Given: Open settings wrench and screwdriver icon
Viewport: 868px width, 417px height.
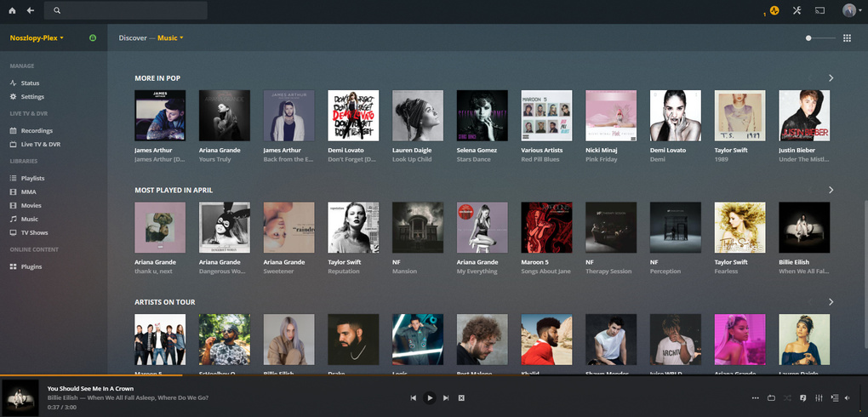Looking at the screenshot, I should pos(797,10).
